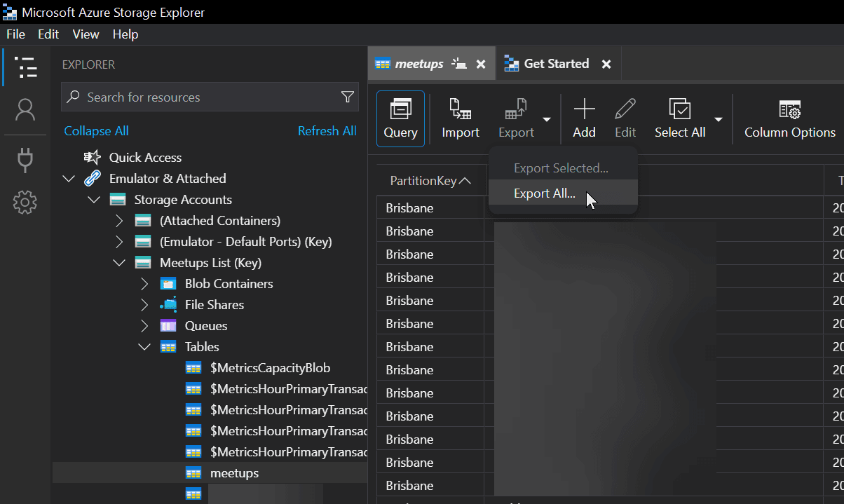Choose Export Selected... from the menu
Viewport: 844px width, 504px height.
(x=563, y=168)
